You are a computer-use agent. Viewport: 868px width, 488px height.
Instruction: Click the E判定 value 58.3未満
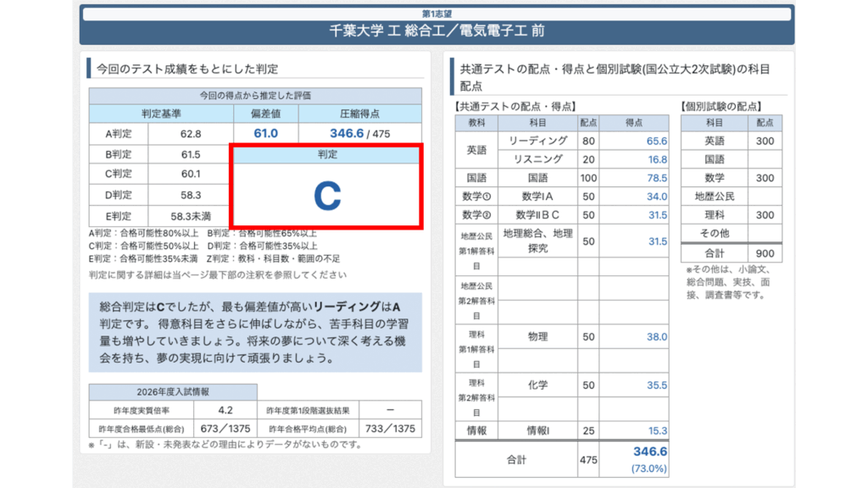190,216
